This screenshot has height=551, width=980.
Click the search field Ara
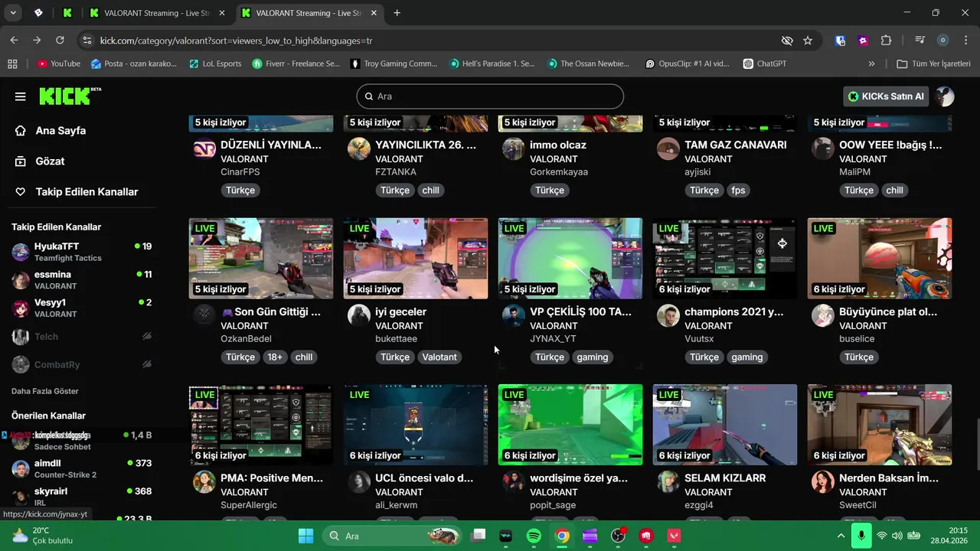coord(490,96)
